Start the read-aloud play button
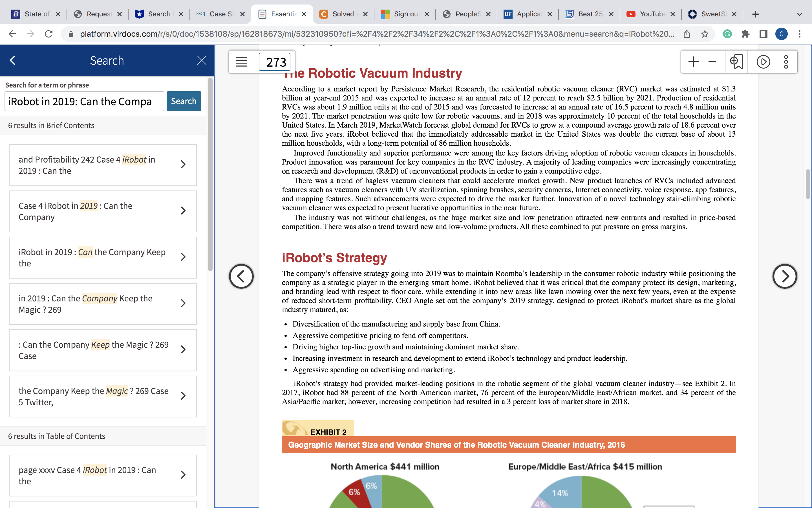 [x=763, y=62]
